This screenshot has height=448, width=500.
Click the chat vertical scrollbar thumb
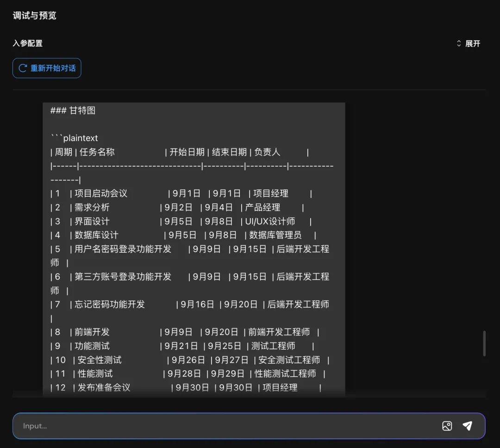[x=484, y=343]
